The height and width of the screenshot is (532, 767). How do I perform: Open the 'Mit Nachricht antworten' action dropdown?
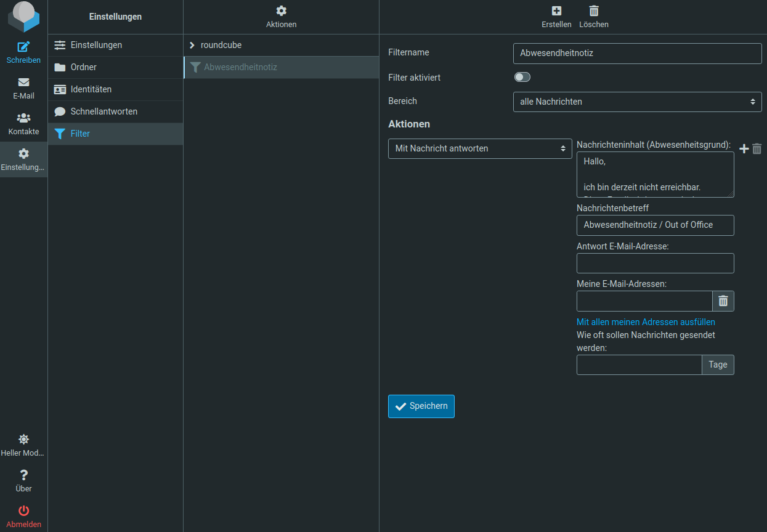[480, 148]
